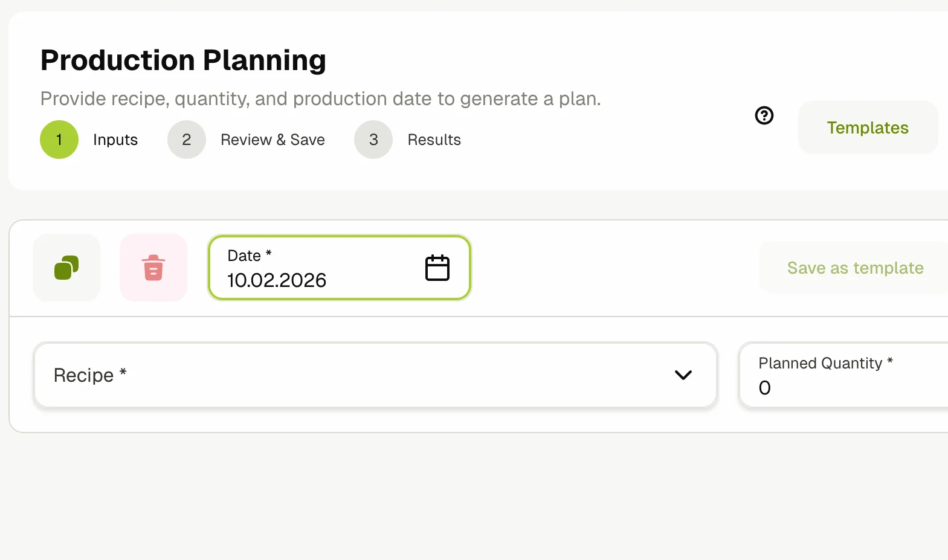Click the green duplicate plan icon
Viewport: 948px width, 560px height.
point(66,268)
